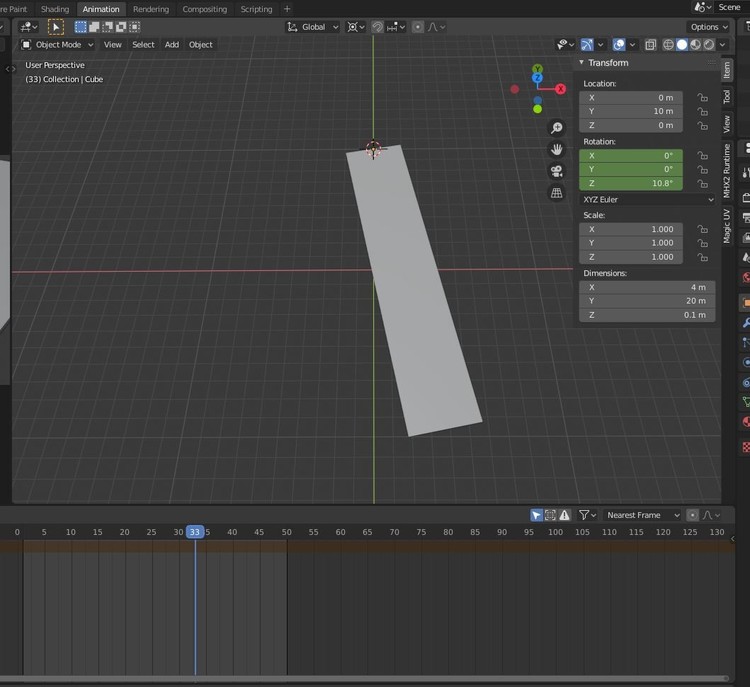Open the viewport View menu
Image resolution: width=750 pixels, height=687 pixels.
pyautogui.click(x=113, y=44)
